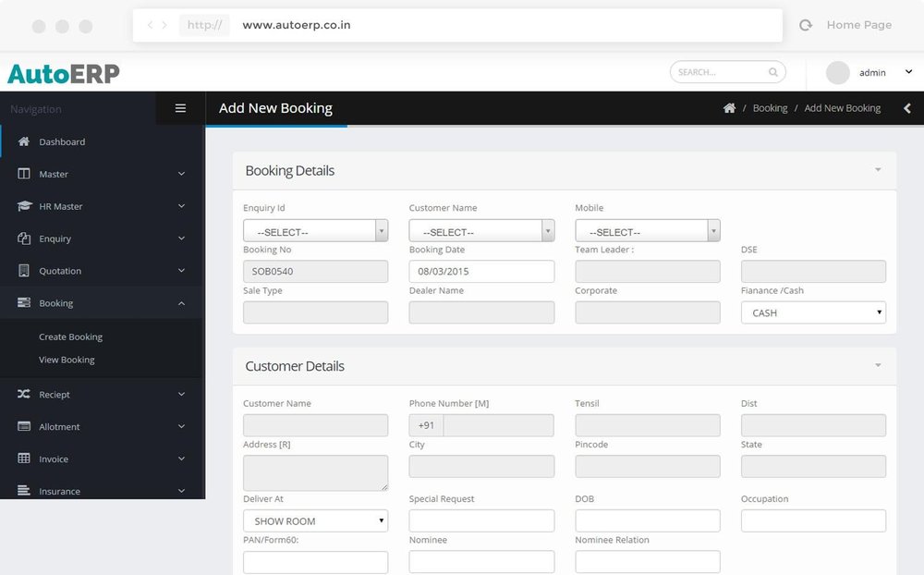Click the Team Leader field
Screen dimensions: 924x575
648,271
